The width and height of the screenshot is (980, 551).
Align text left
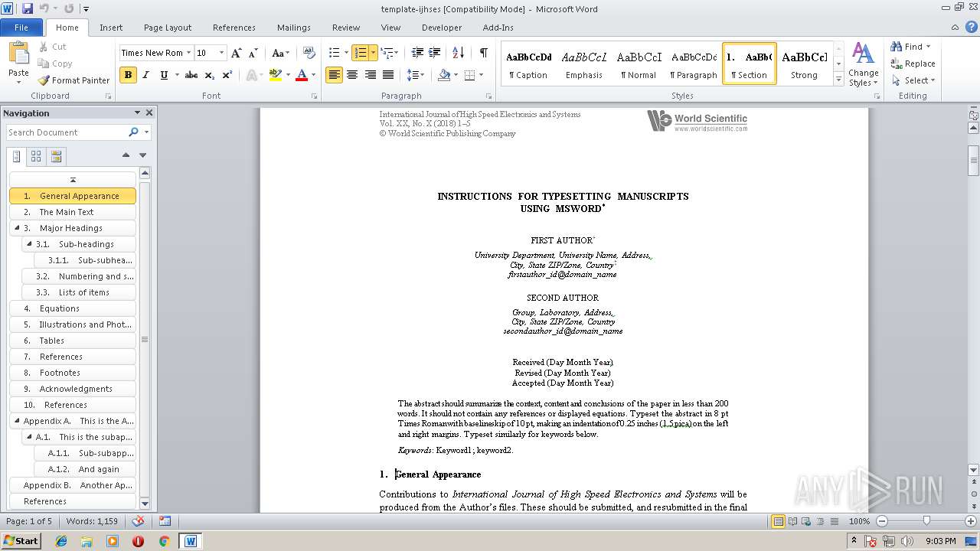coord(334,75)
